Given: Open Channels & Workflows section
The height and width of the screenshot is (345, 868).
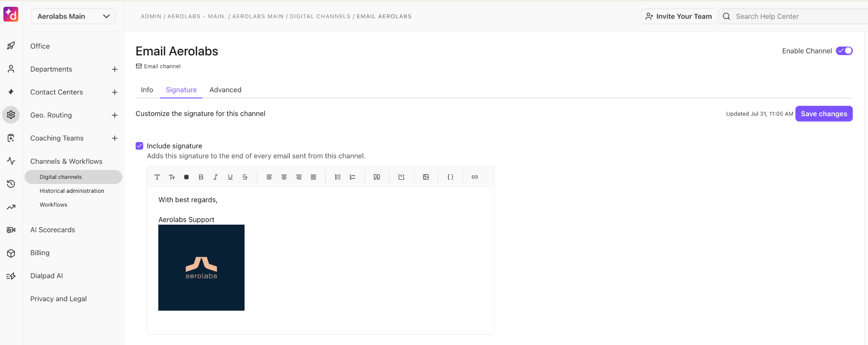Looking at the screenshot, I should (x=66, y=161).
